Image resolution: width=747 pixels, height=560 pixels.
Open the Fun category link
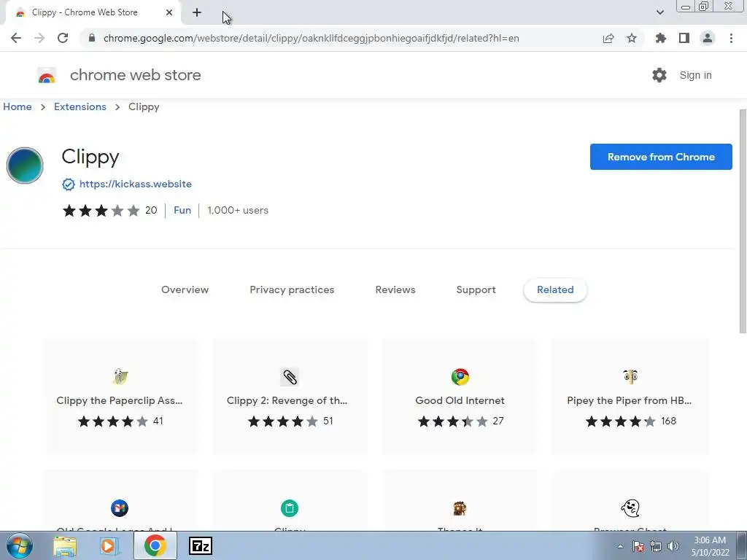182,210
